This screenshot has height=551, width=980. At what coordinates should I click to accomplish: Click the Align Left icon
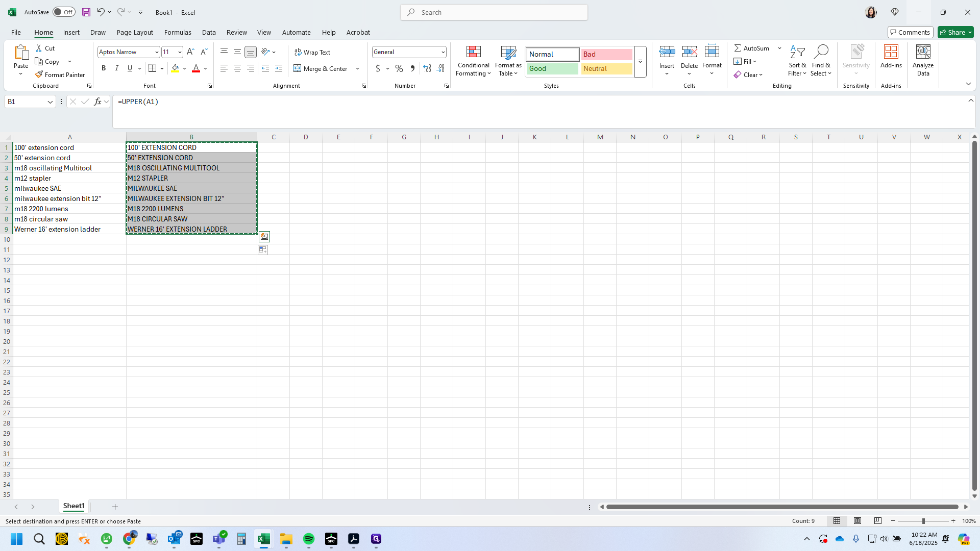tap(224, 68)
